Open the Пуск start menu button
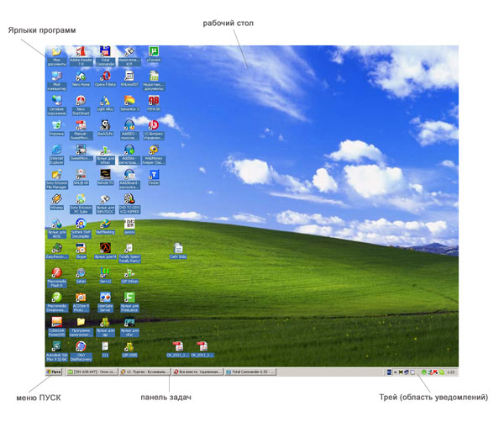This screenshot has height=422, width=504. (54, 372)
